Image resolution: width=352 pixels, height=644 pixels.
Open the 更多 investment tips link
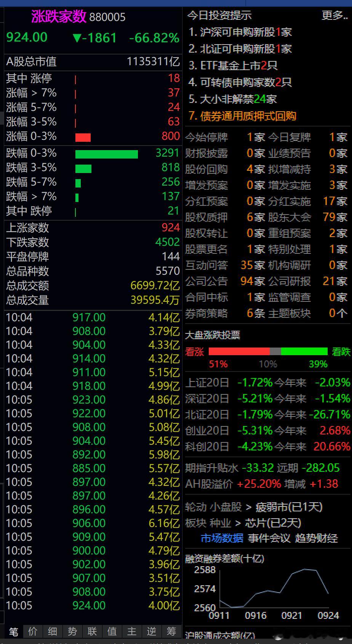[335, 15]
